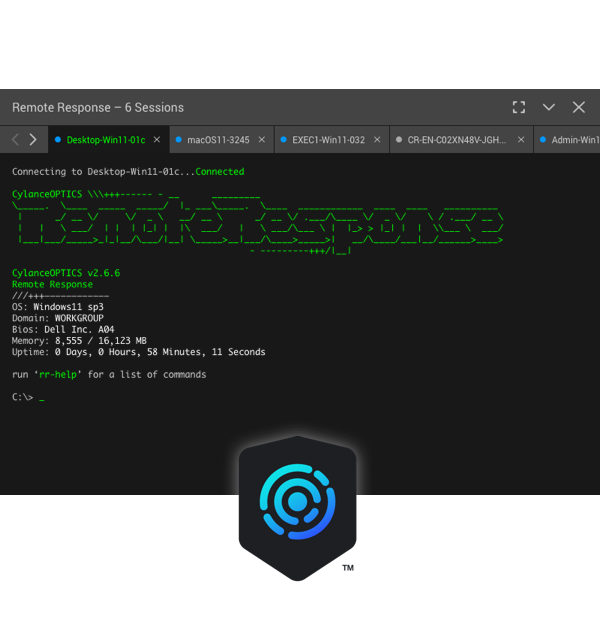The image size is (600, 630).
Task: Click the Remote Response – 6 Sessions title
Action: click(x=98, y=107)
